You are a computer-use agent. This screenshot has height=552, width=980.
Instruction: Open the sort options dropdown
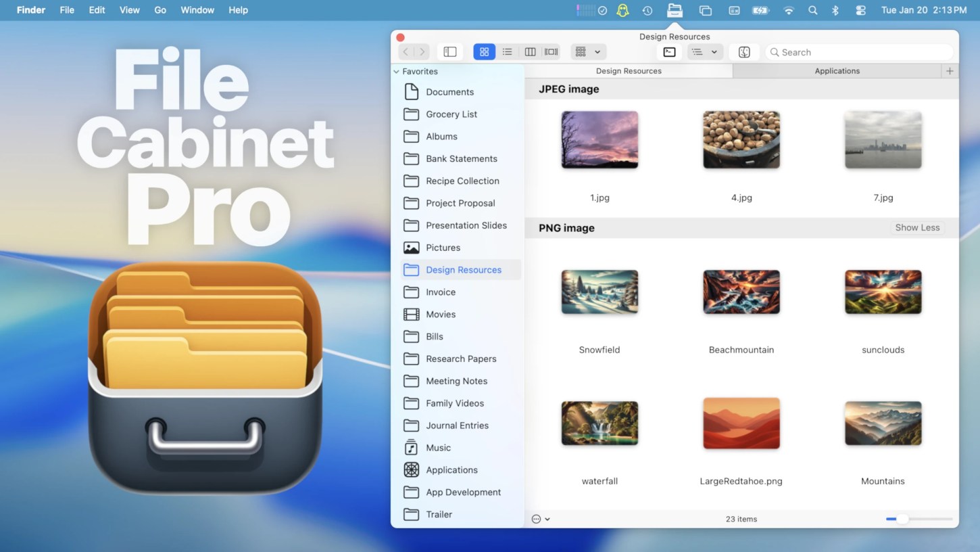click(x=705, y=51)
